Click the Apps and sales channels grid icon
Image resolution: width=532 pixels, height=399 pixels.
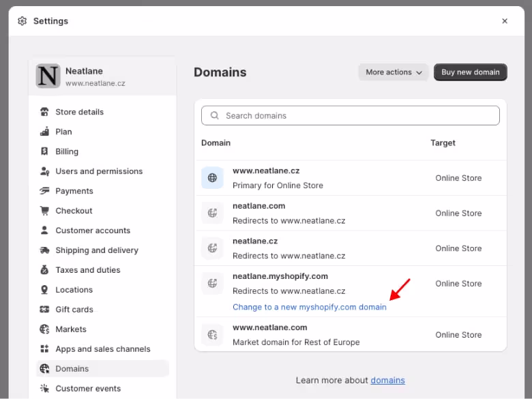pyautogui.click(x=44, y=349)
